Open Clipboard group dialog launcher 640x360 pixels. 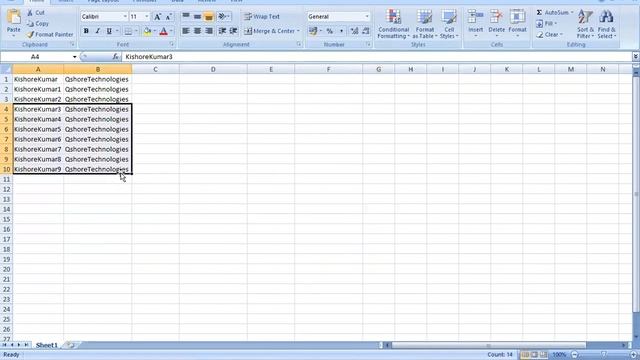tap(73, 44)
